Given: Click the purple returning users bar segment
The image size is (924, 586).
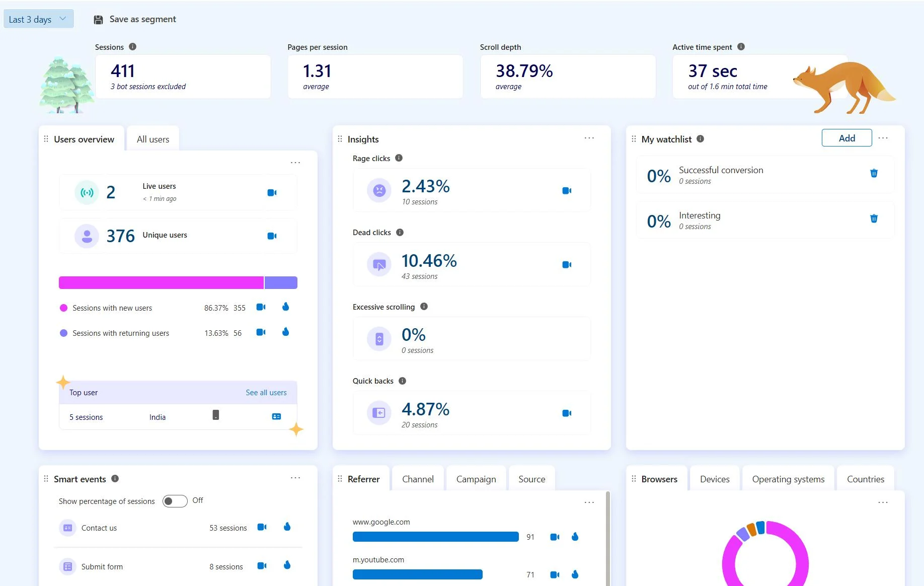Looking at the screenshot, I should 281,282.
